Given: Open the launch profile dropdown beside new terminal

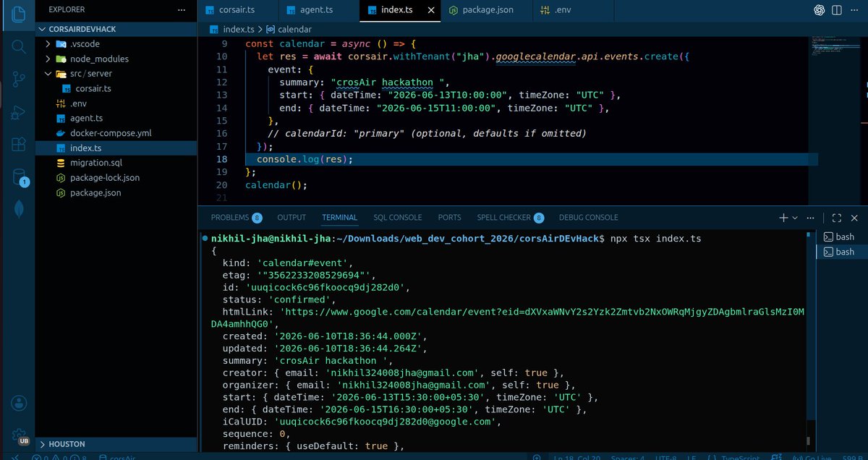Looking at the screenshot, I should 795,218.
